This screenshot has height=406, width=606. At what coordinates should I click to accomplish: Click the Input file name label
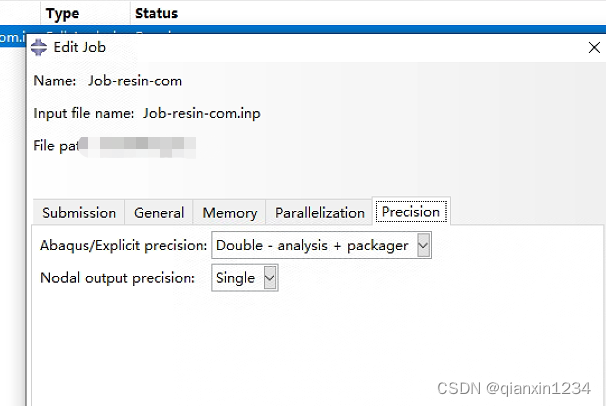tap(84, 113)
